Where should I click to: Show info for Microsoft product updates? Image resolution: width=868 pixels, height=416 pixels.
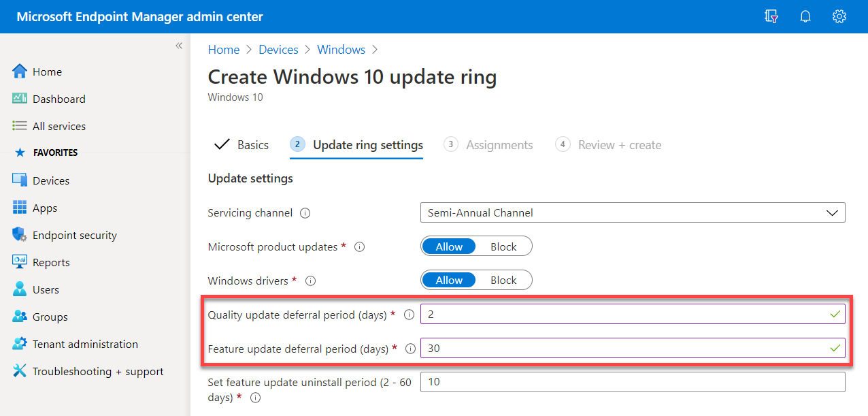360,247
